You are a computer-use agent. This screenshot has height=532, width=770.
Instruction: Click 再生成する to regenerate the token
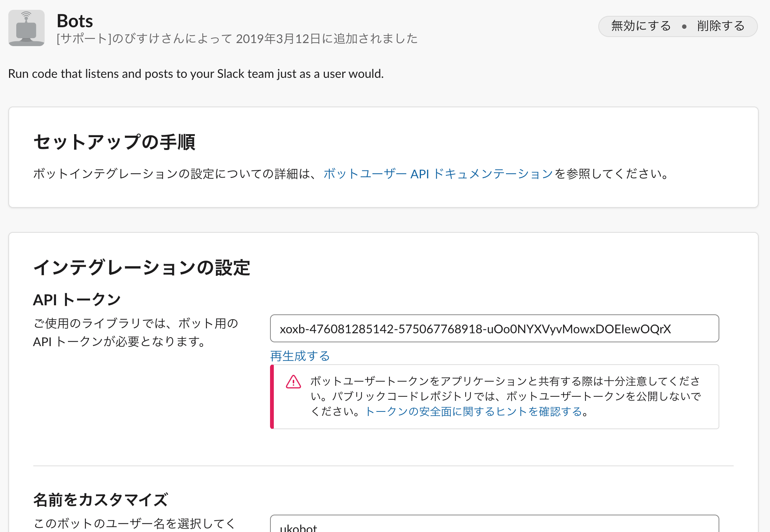[x=299, y=356]
